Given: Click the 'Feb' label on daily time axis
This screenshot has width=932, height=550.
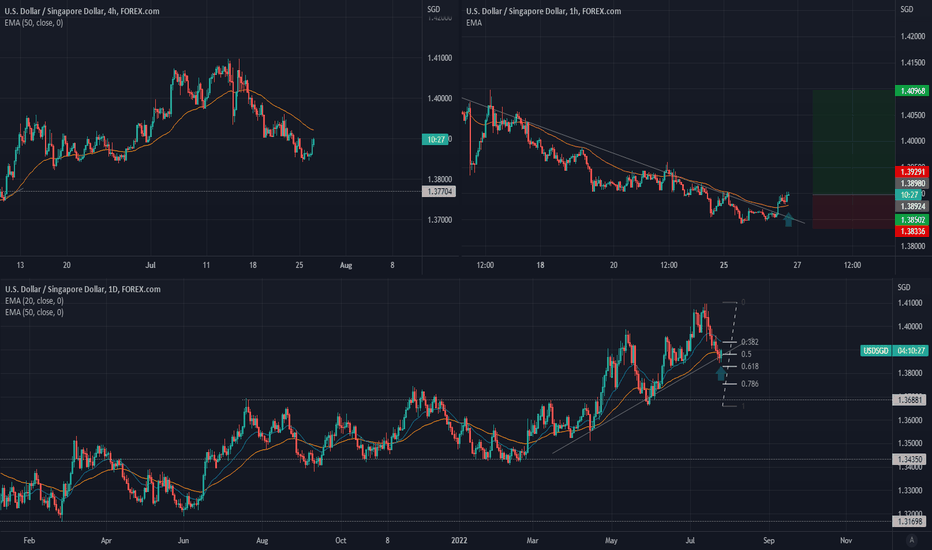Looking at the screenshot, I should point(29,540).
